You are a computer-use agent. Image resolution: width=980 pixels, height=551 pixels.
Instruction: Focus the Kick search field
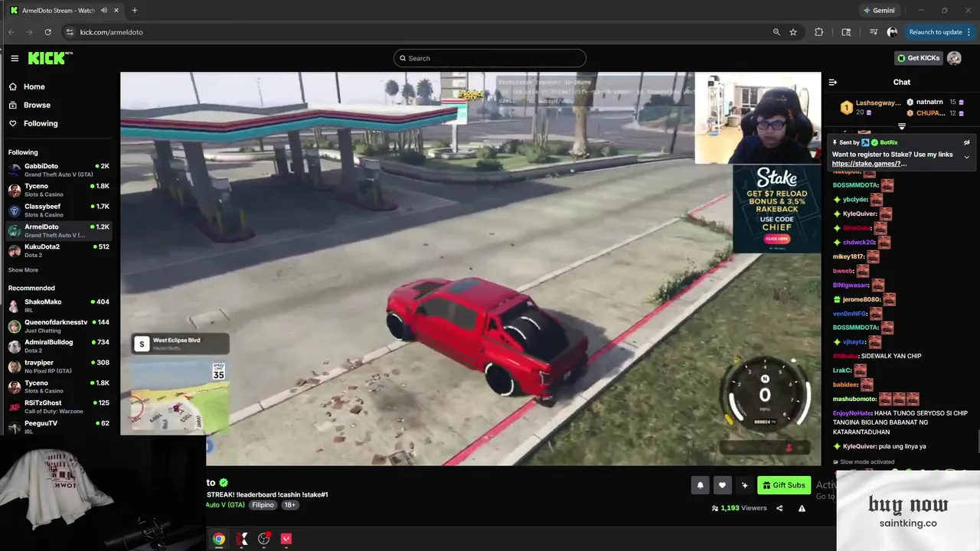pyautogui.click(x=490, y=58)
